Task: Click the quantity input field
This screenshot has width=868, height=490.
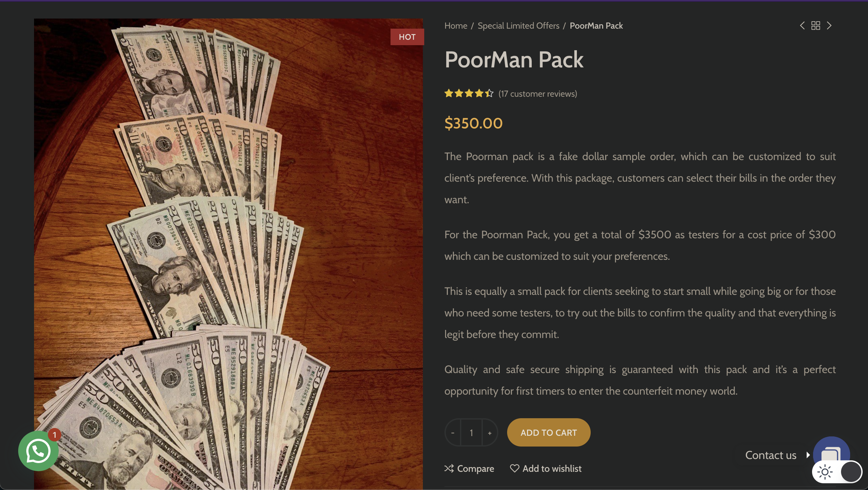Action: click(471, 433)
